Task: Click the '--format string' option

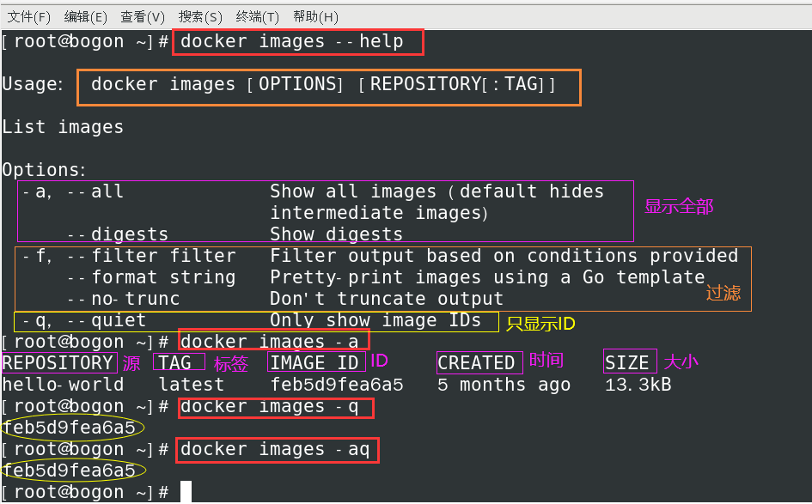Action: (151, 278)
